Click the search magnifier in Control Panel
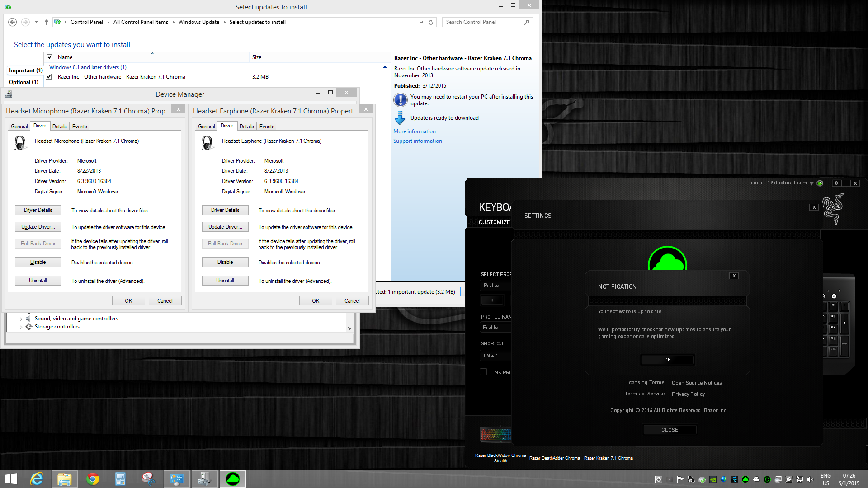Image resolution: width=868 pixels, height=488 pixels. coord(527,22)
